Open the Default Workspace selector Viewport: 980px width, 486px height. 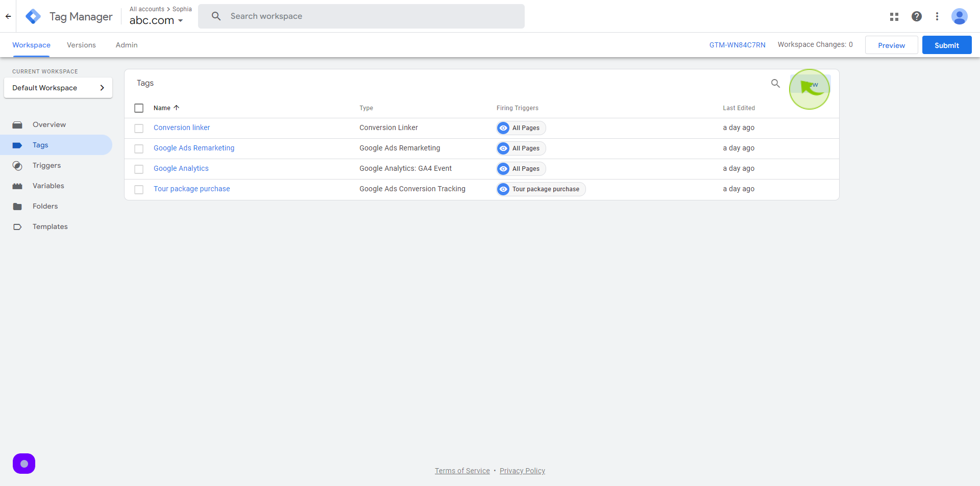(58, 88)
